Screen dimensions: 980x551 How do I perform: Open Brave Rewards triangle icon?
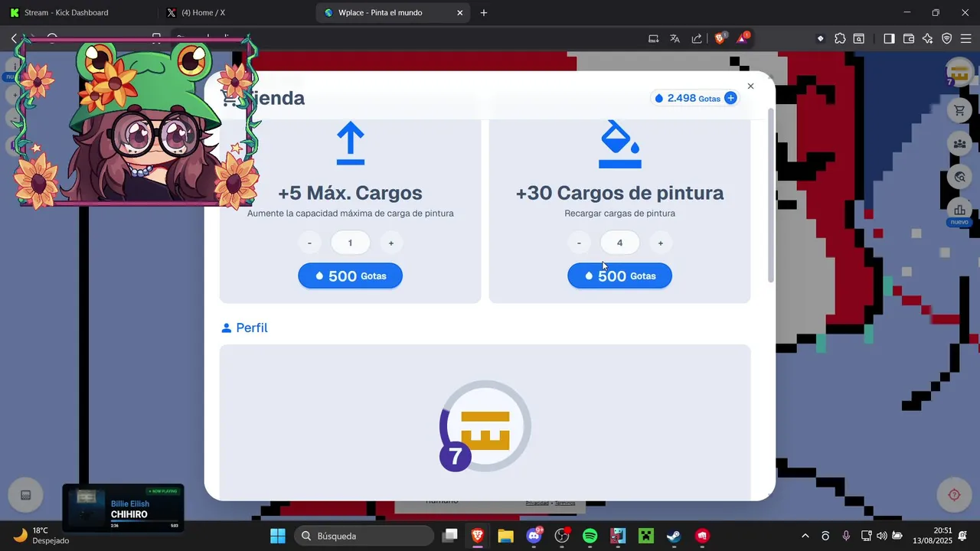point(743,38)
